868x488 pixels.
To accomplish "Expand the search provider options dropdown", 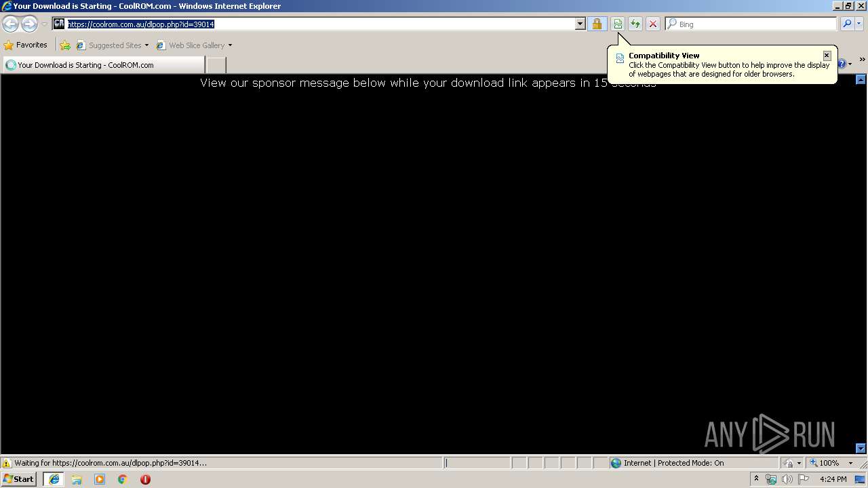I will [x=859, y=24].
